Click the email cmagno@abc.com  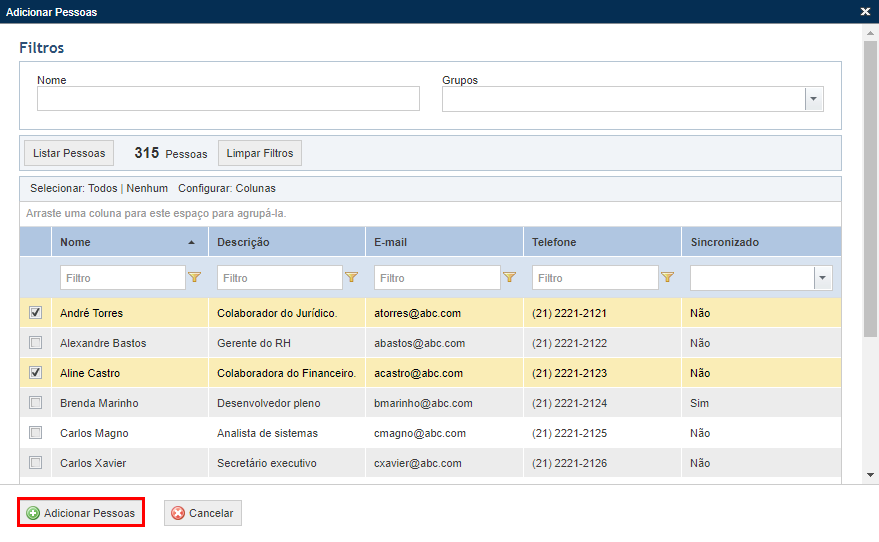(x=420, y=433)
